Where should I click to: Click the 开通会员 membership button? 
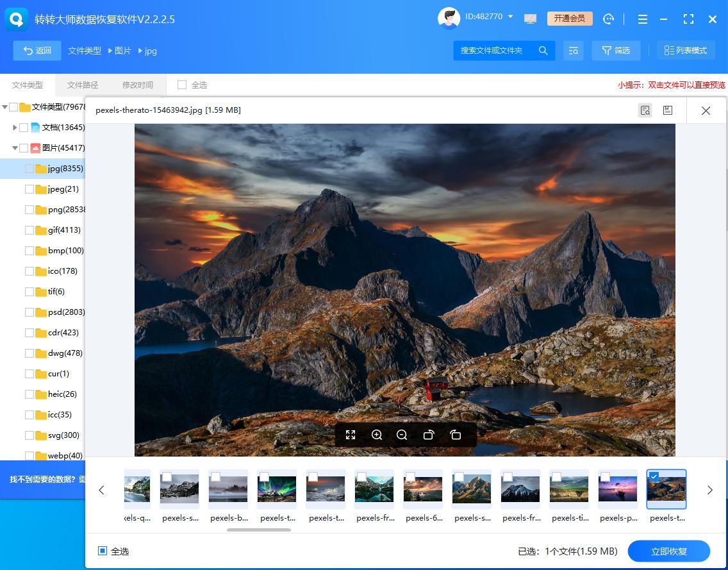pyautogui.click(x=569, y=19)
